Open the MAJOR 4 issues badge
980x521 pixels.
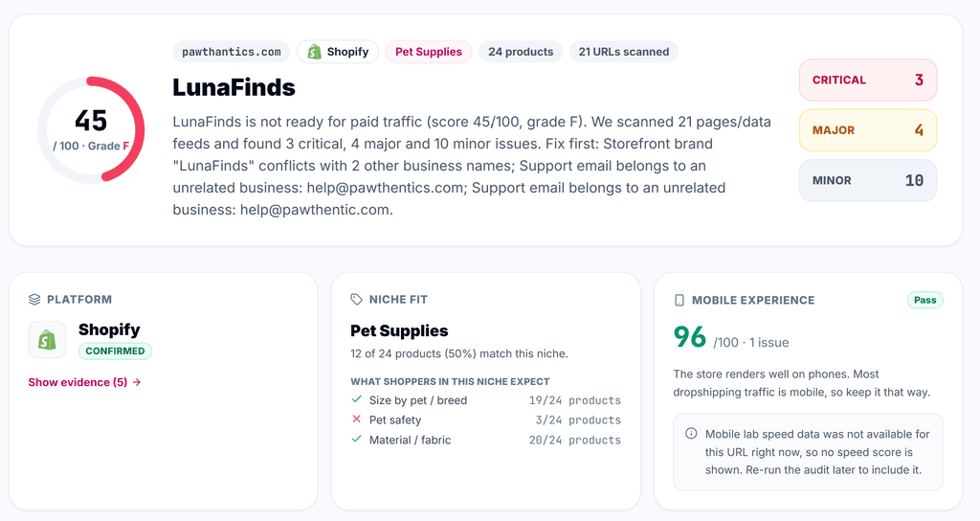pyautogui.click(x=868, y=130)
